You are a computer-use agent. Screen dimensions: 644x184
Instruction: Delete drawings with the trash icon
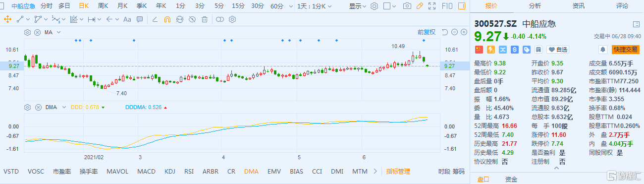click(204, 19)
